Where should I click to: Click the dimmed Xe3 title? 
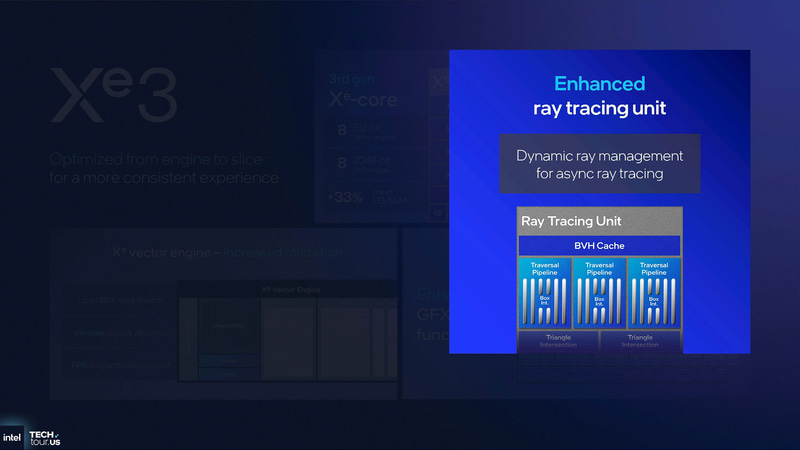tap(114, 95)
